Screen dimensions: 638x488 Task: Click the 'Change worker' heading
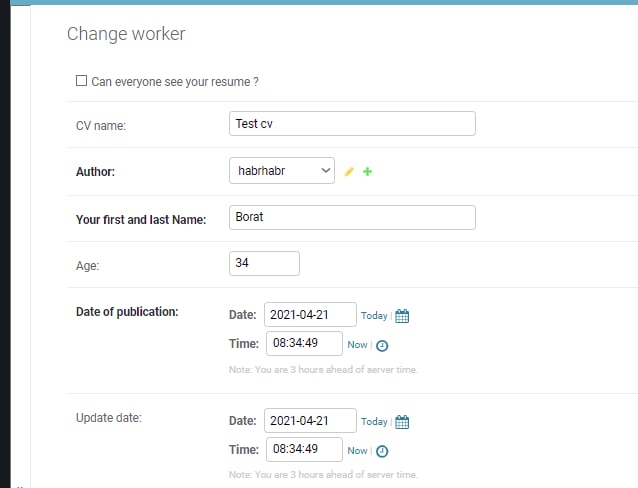click(x=126, y=34)
